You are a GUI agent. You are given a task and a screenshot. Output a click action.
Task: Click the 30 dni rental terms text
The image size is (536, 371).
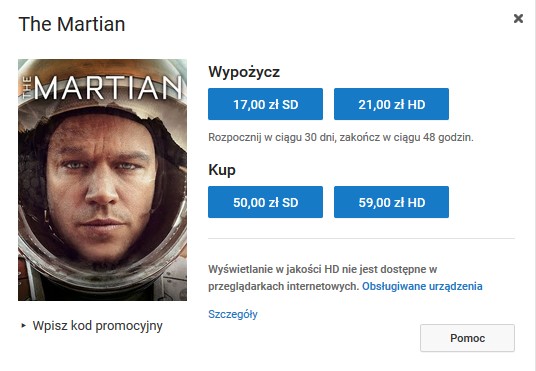tap(341, 137)
